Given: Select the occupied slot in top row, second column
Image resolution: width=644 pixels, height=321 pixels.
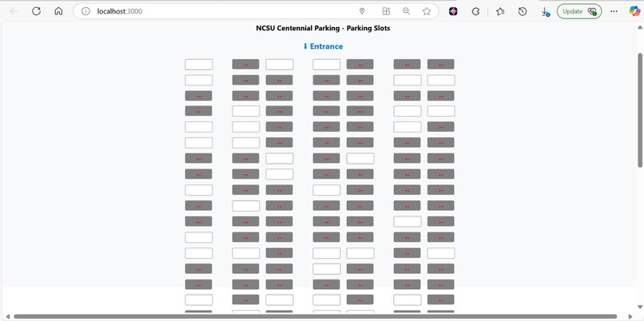Looking at the screenshot, I should pos(245,65).
